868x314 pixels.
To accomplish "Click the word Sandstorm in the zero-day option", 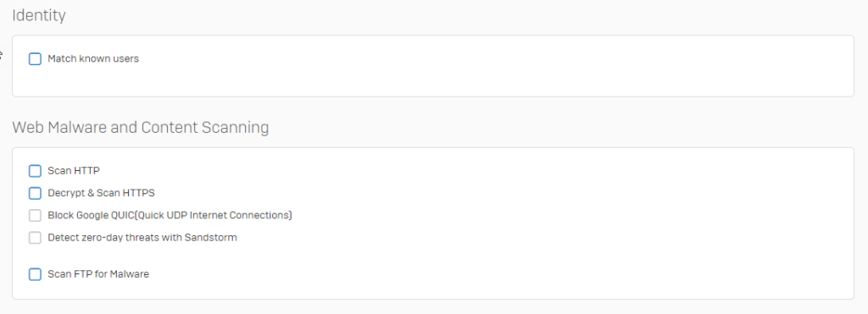I will [213, 238].
